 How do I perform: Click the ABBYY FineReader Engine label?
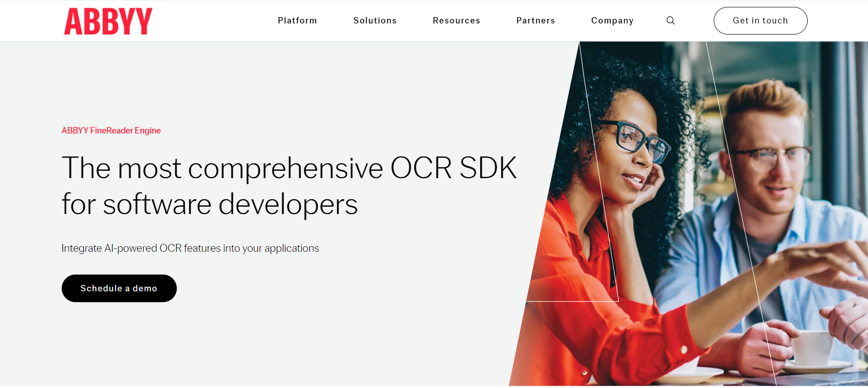pyautogui.click(x=111, y=131)
